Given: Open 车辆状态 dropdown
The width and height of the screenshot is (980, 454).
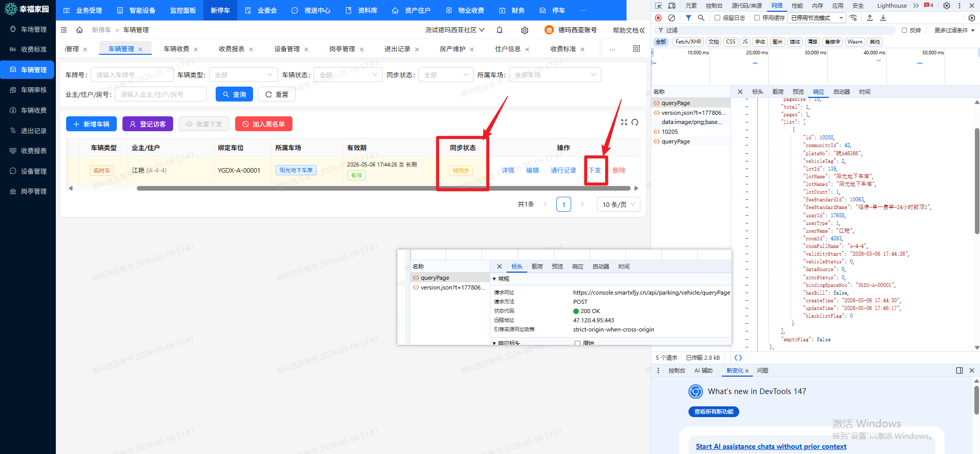Looking at the screenshot, I should click(348, 75).
